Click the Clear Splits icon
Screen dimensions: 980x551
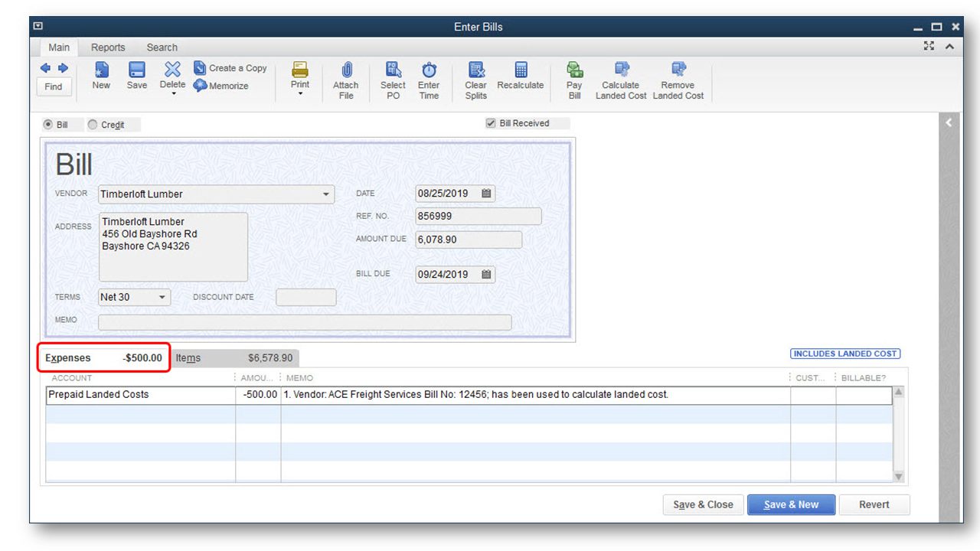475,70
